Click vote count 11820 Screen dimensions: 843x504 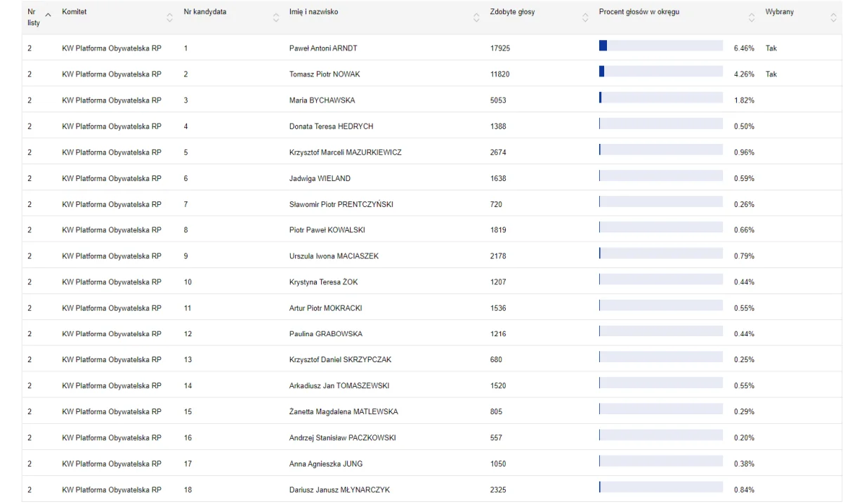coord(500,74)
